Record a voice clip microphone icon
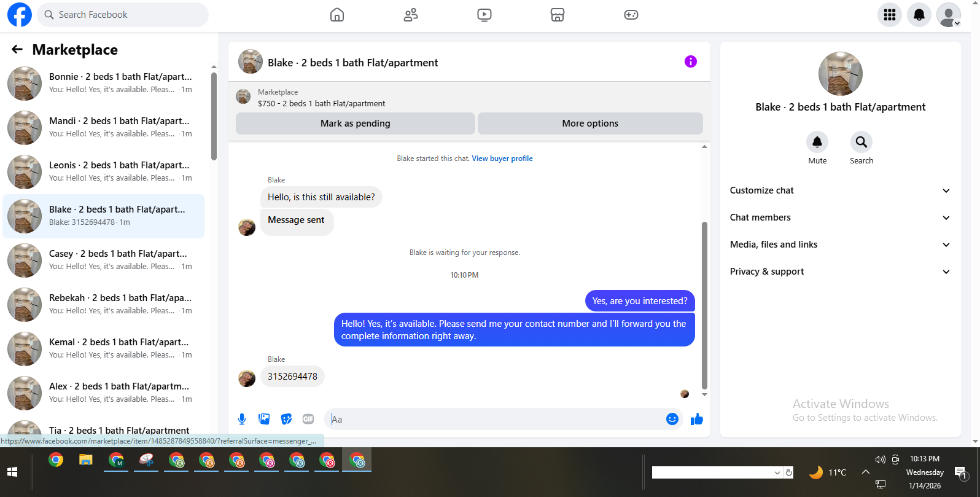Screen dimensions: 980x497 [242, 419]
